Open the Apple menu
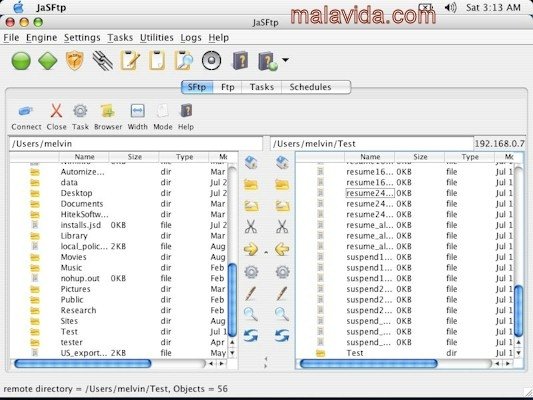The width and height of the screenshot is (533, 400). point(19,7)
